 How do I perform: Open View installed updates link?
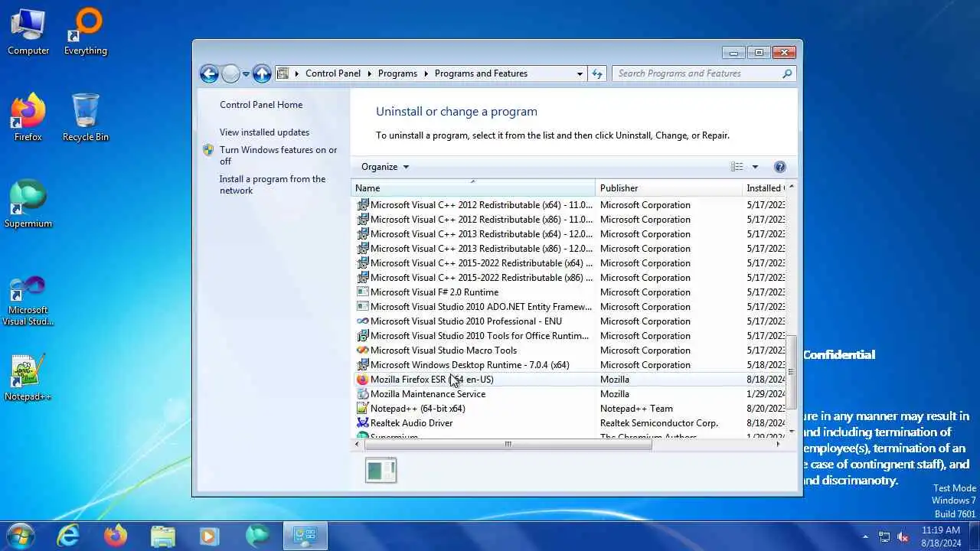pos(265,132)
